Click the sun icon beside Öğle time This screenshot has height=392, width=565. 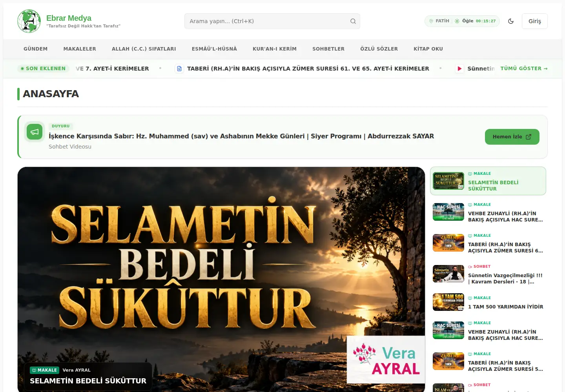457,21
